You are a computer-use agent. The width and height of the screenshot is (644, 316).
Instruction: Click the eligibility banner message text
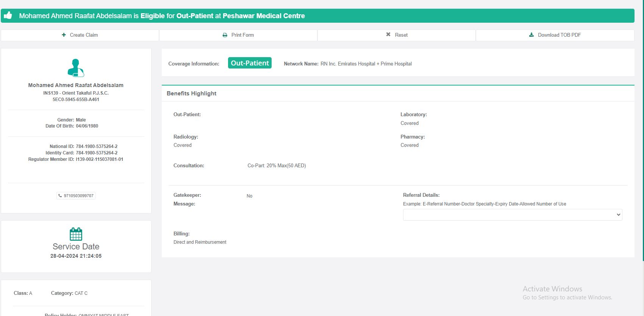[162, 16]
